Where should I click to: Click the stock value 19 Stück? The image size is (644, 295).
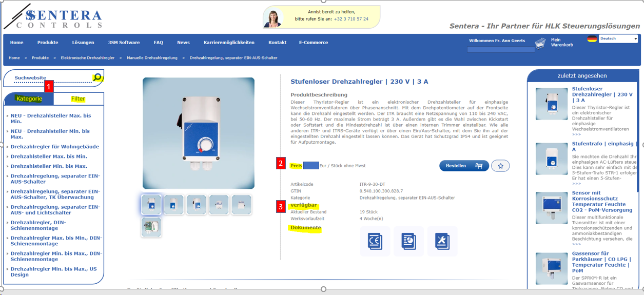[368, 212]
